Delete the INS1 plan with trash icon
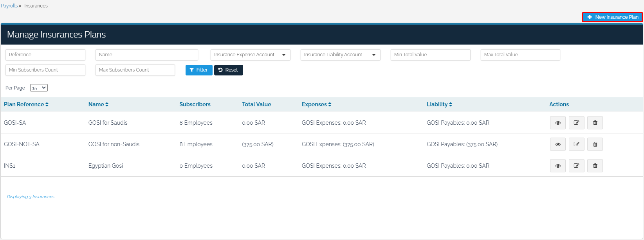The height and width of the screenshot is (240, 644). click(595, 166)
